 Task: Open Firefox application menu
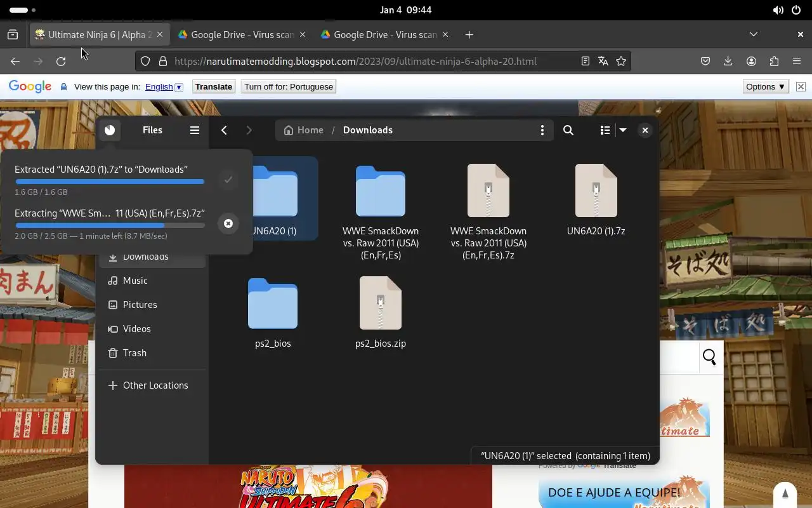tap(797, 61)
